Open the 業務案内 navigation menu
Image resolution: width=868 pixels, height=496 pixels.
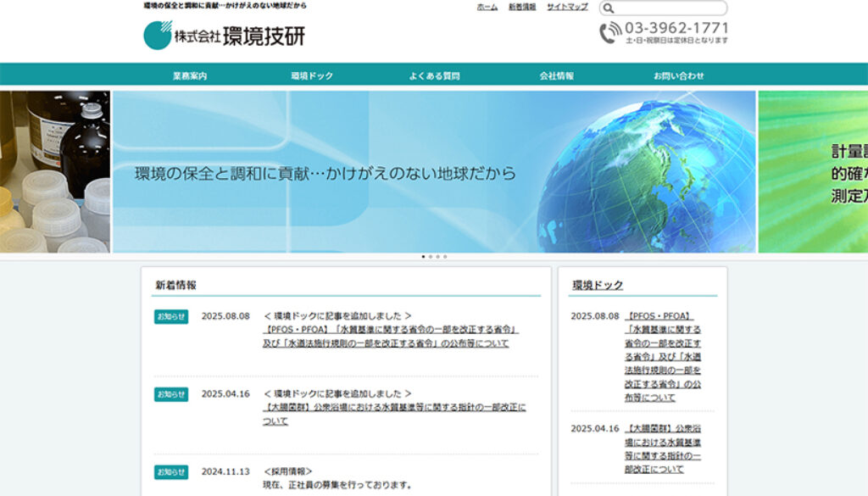[x=190, y=75]
